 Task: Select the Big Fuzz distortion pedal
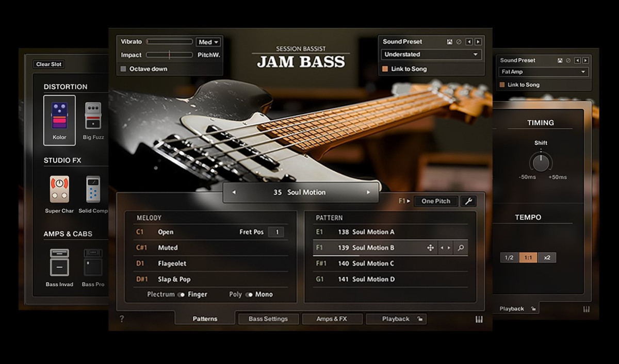tap(93, 120)
